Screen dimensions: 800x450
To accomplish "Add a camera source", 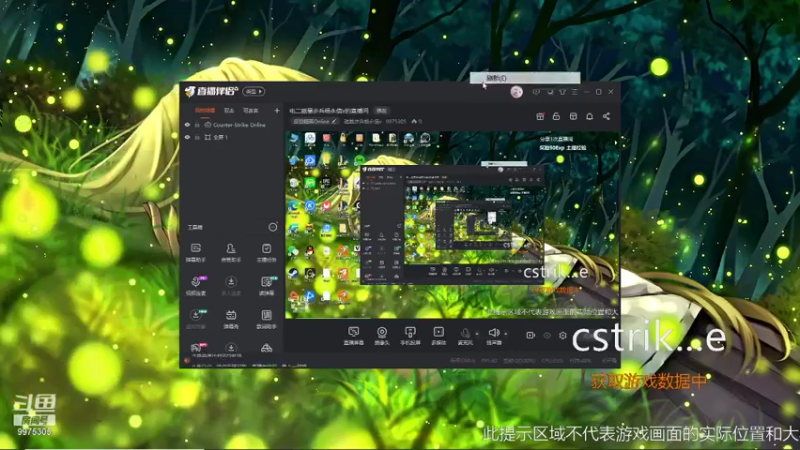I will (382, 336).
